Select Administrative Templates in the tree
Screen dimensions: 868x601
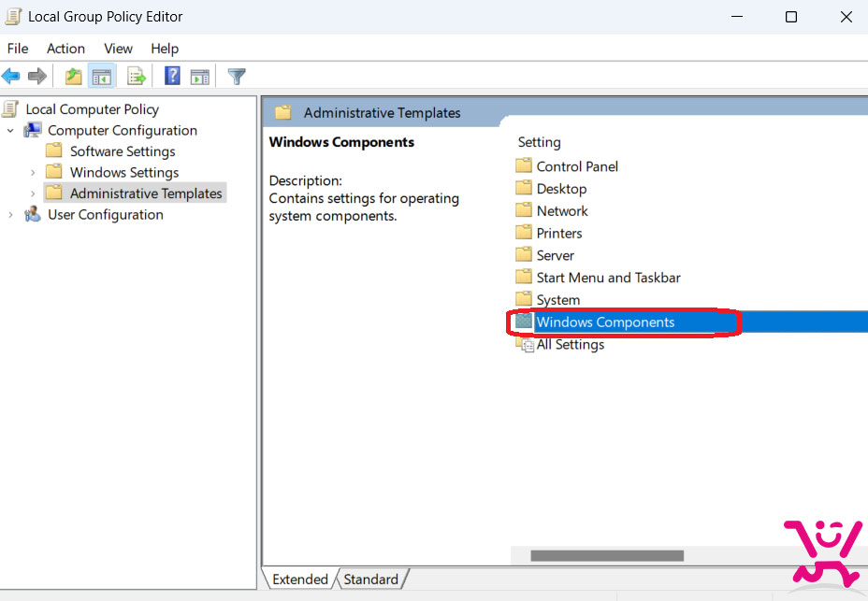(x=146, y=193)
